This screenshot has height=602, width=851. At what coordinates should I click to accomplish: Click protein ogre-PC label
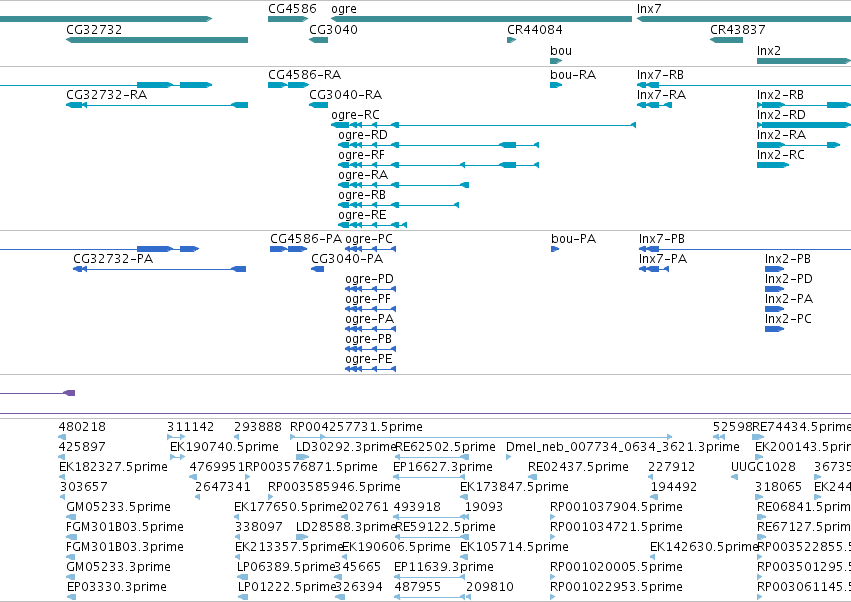[x=369, y=239]
